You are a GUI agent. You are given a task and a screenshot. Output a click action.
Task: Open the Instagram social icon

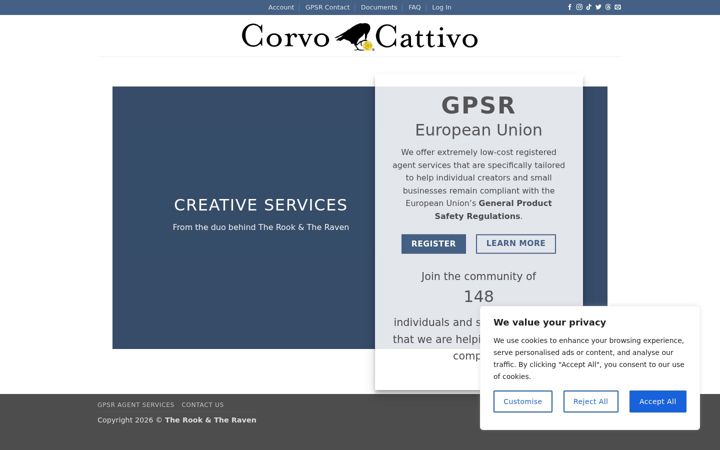(x=579, y=7)
